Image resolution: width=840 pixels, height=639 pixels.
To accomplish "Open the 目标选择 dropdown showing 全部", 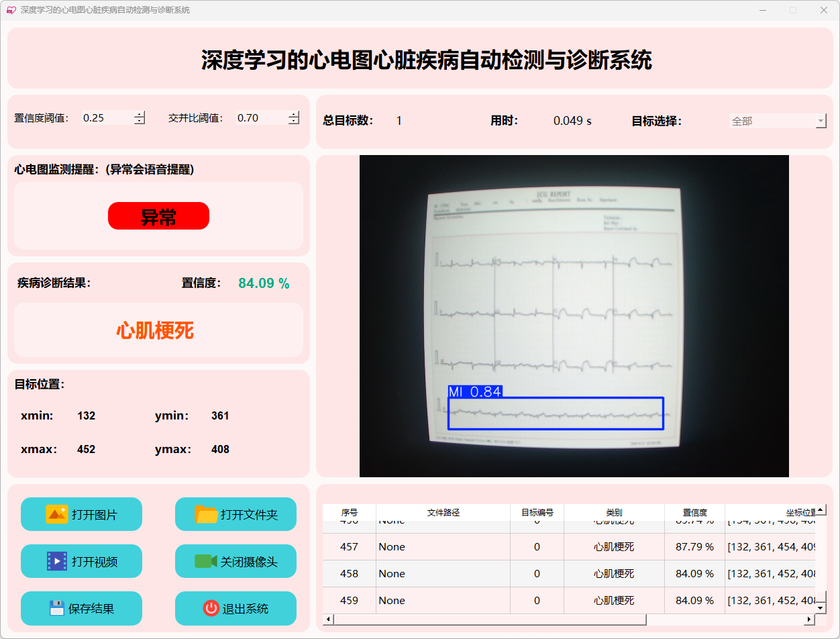I will (778, 121).
